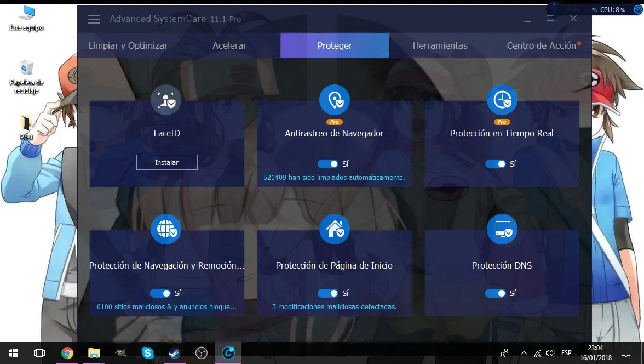Select the Post desktop icon

27,128
